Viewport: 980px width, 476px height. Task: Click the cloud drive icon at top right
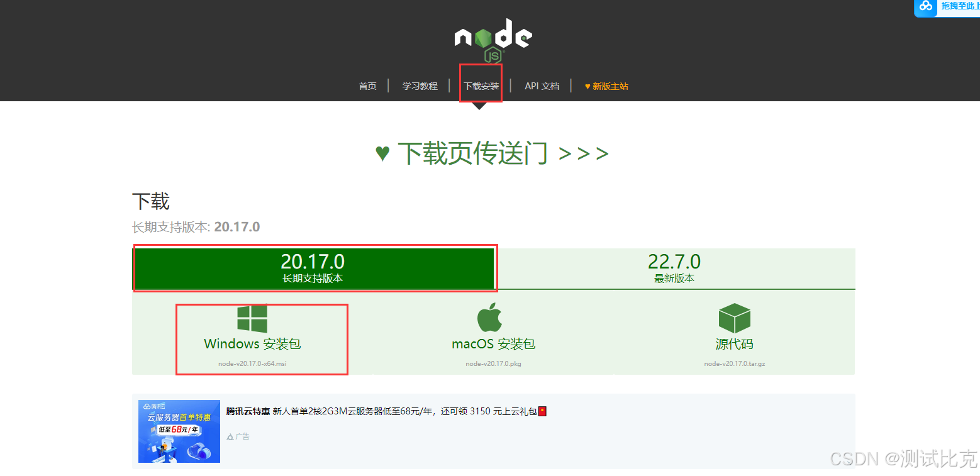pos(925,6)
